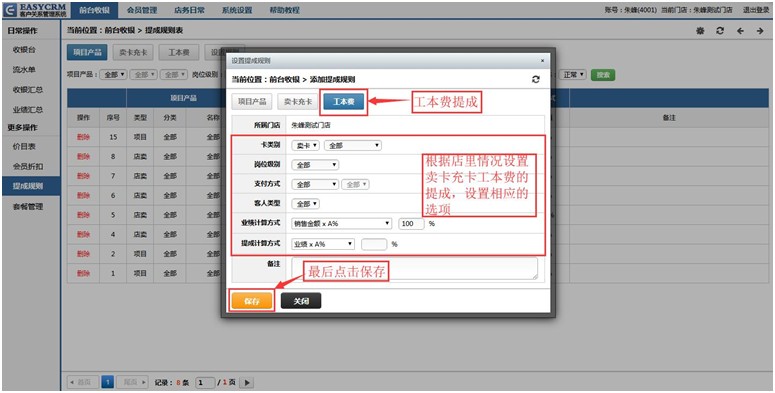
Task: Click orange 保存 button
Action: tap(252, 301)
